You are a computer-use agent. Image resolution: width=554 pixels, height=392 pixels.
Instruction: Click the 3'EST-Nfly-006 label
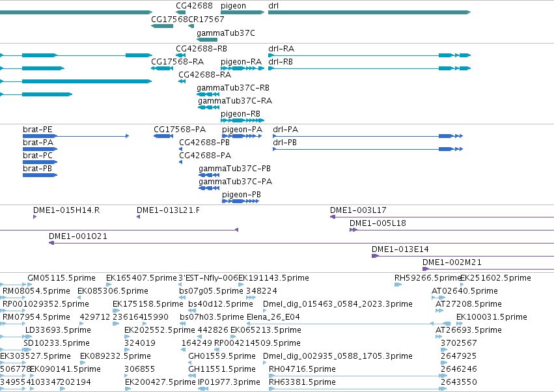[208, 279]
